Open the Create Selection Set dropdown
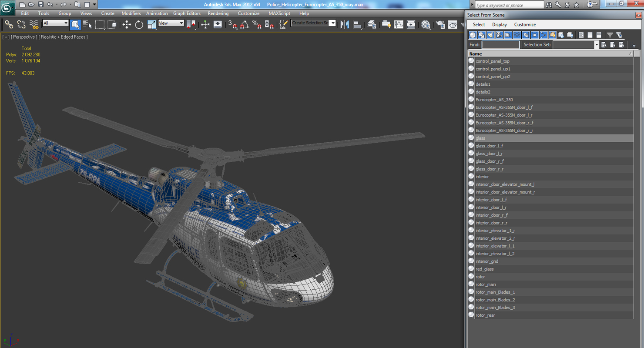The height and width of the screenshot is (348, 644). tap(313, 23)
